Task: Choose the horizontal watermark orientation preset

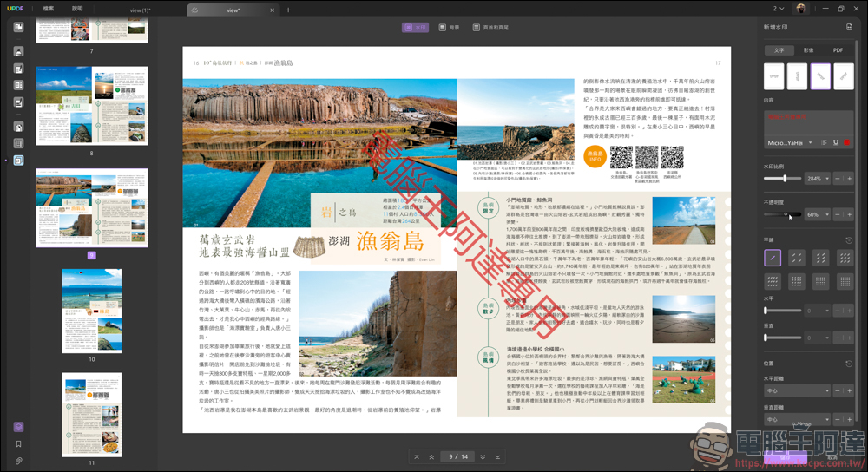Action: (x=774, y=76)
